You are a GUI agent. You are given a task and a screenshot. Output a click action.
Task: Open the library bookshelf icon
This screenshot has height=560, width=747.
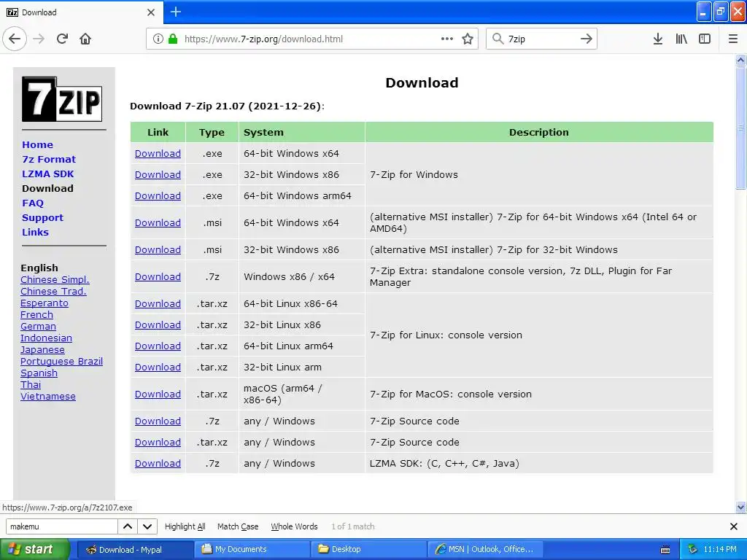(682, 39)
